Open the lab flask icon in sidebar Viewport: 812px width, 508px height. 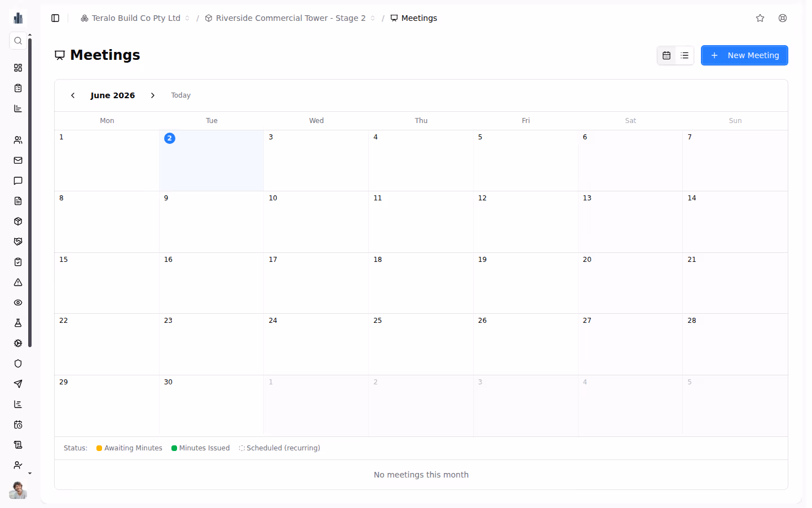[x=18, y=323]
